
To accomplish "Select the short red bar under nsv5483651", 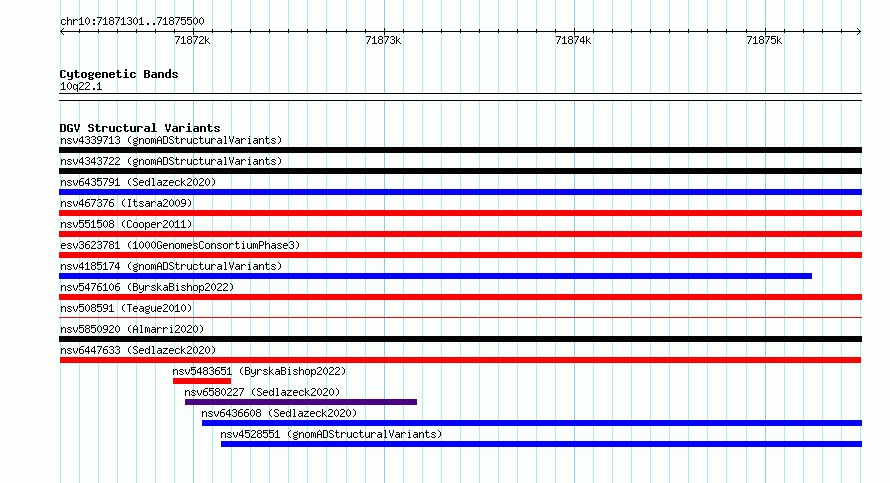I will (202, 381).
